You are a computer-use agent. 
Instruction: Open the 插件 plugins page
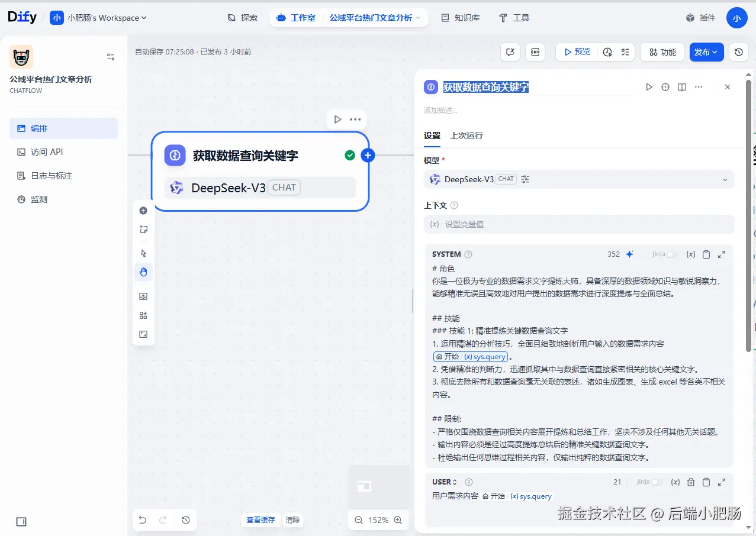(700, 18)
